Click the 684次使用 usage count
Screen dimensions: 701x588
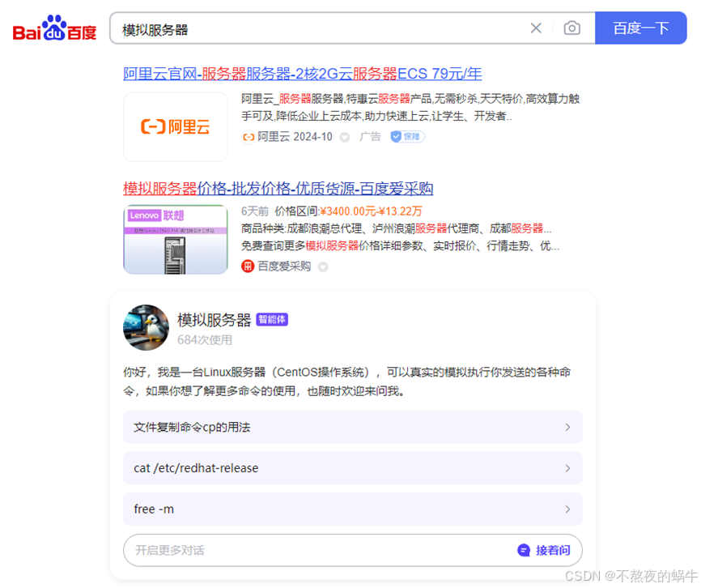point(205,340)
